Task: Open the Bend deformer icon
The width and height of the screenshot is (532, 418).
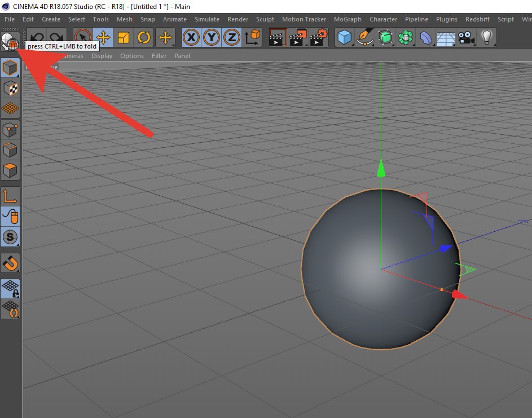Action: pyautogui.click(x=426, y=37)
